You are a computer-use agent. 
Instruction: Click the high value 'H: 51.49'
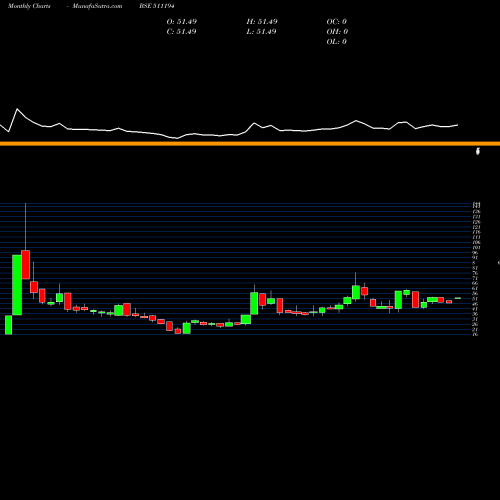coord(262,22)
